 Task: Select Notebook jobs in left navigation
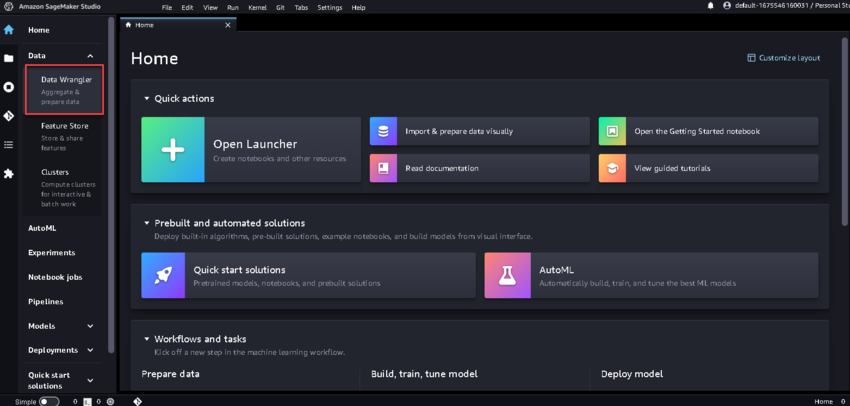[x=55, y=277]
